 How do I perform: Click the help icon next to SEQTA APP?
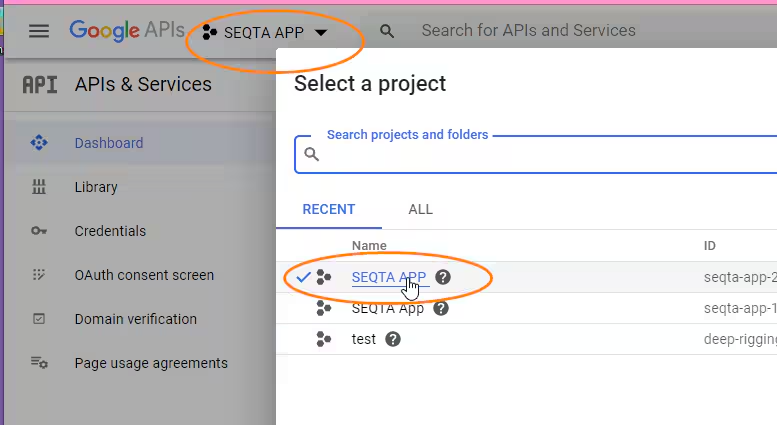click(x=443, y=277)
